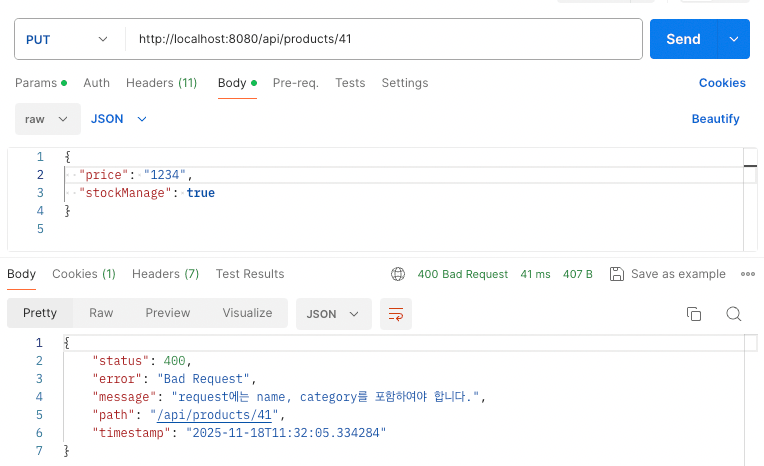Open the response format JSON dropdown

pyautogui.click(x=334, y=314)
